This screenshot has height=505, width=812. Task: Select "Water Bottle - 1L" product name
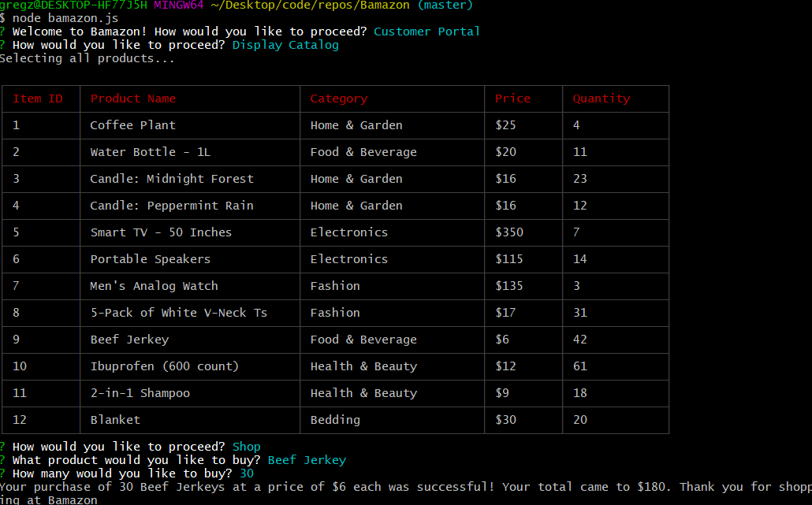click(x=151, y=152)
